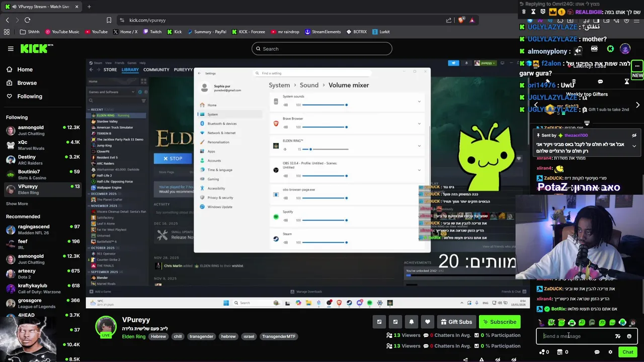Click the trash icon in reply bar
The height and width of the screenshot is (362, 644).
524,12
